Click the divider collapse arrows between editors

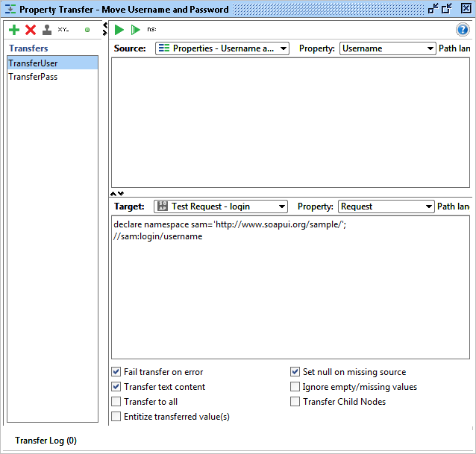tap(117, 193)
